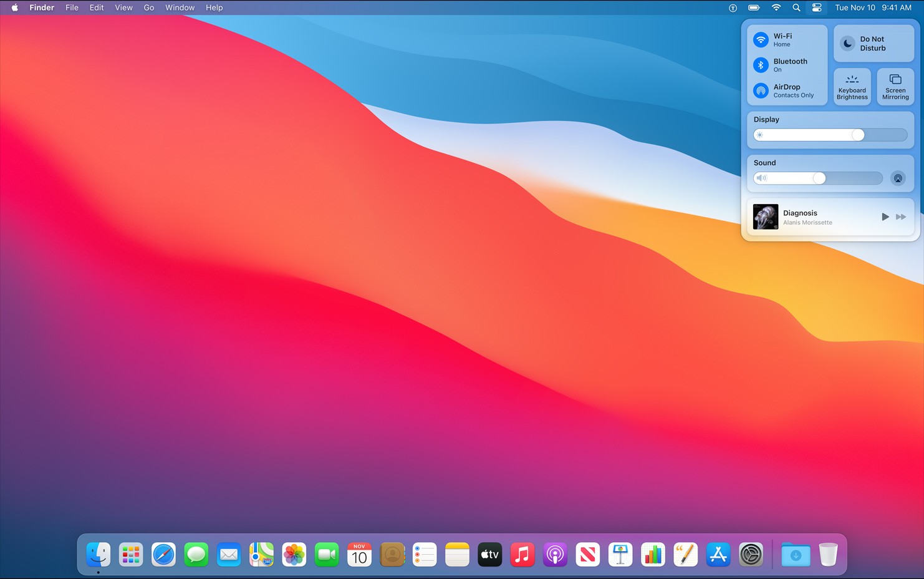This screenshot has height=579, width=924.
Task: Launch the Podcasts app
Action: click(x=555, y=554)
